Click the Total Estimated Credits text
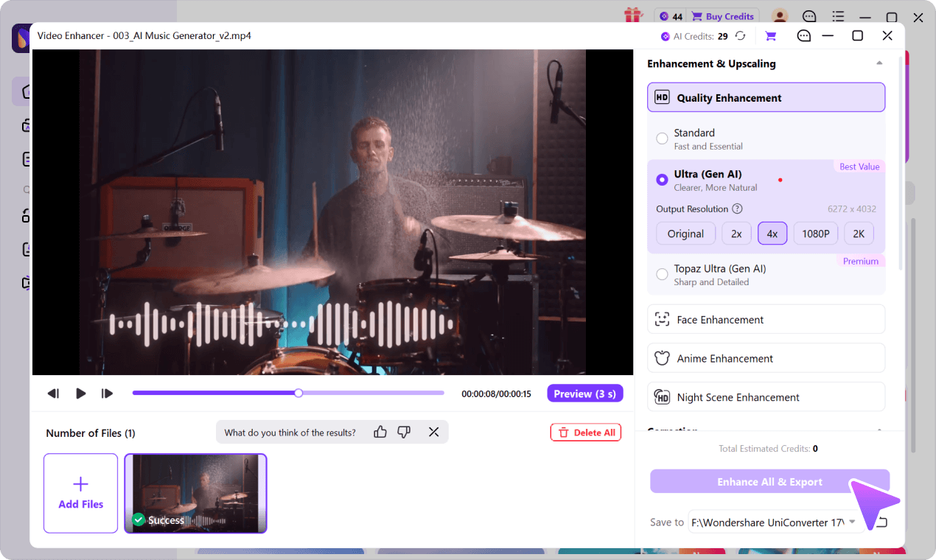Image resolution: width=936 pixels, height=560 pixels. click(x=769, y=448)
